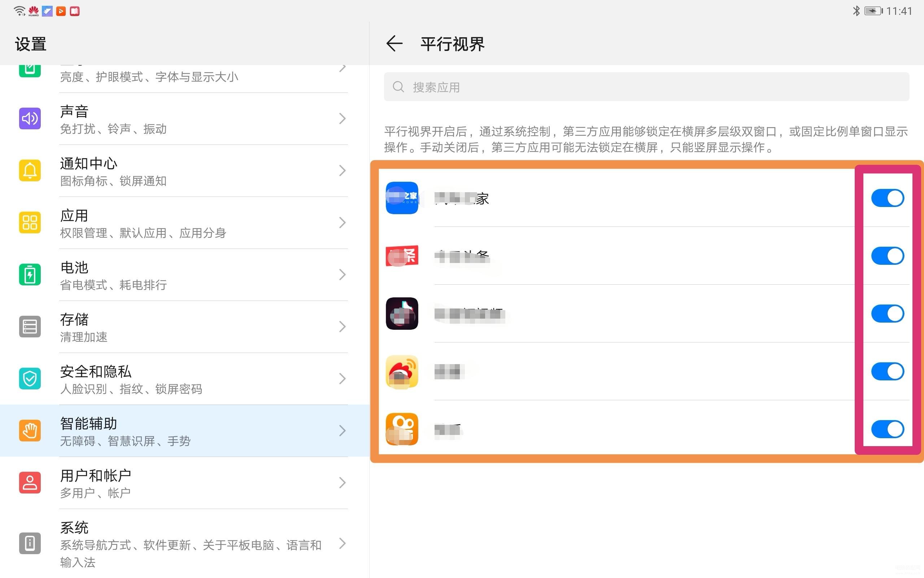
Task: Focus the 搜索应用 search field
Action: [646, 87]
